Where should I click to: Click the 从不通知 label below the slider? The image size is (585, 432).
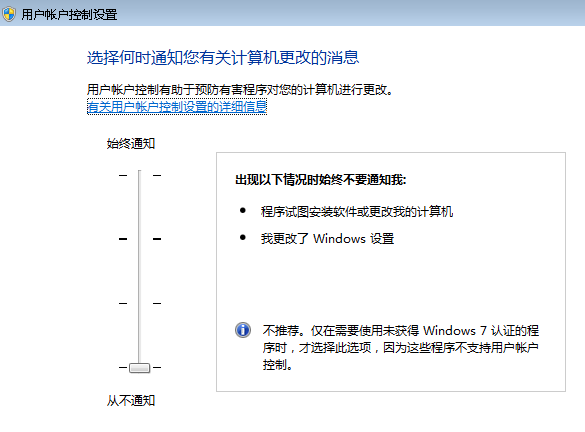tap(131, 401)
